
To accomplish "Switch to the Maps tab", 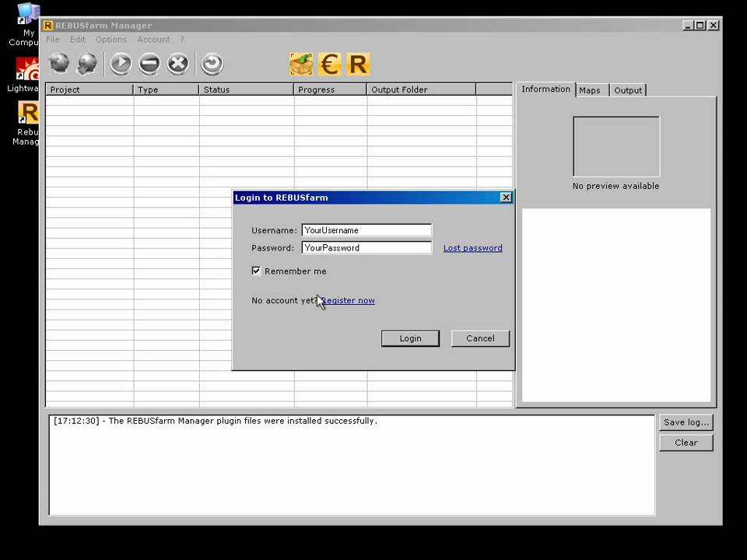I will tap(590, 90).
